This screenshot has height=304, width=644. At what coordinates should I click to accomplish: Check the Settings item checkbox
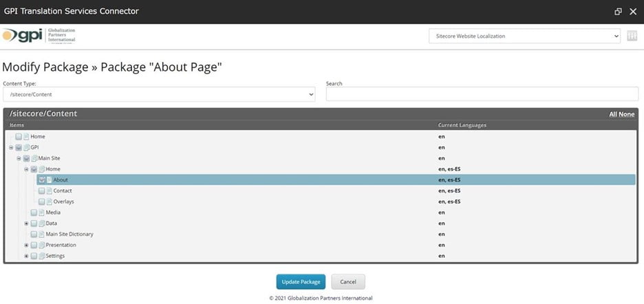click(x=34, y=256)
